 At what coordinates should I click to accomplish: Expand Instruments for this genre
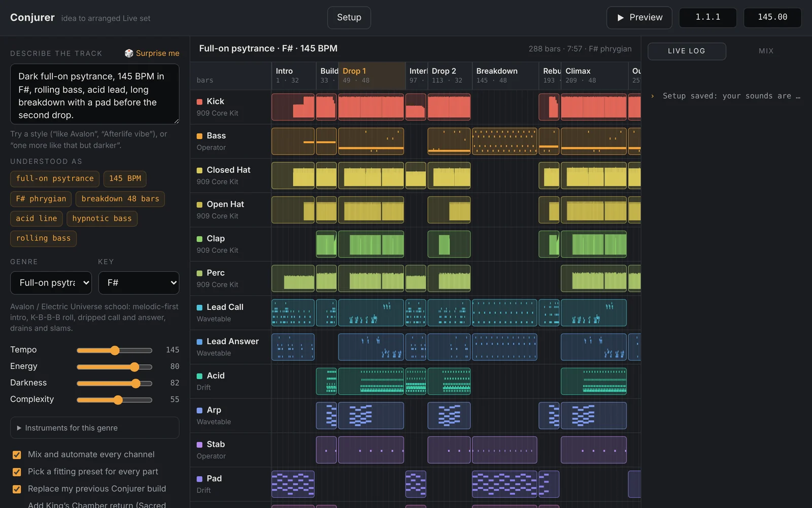point(94,428)
